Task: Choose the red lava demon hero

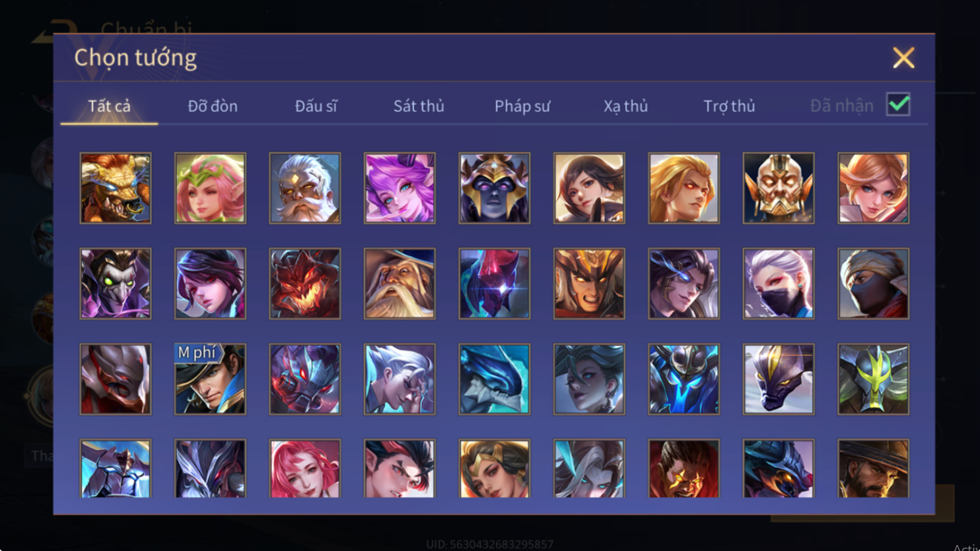Action: pyautogui.click(x=305, y=284)
